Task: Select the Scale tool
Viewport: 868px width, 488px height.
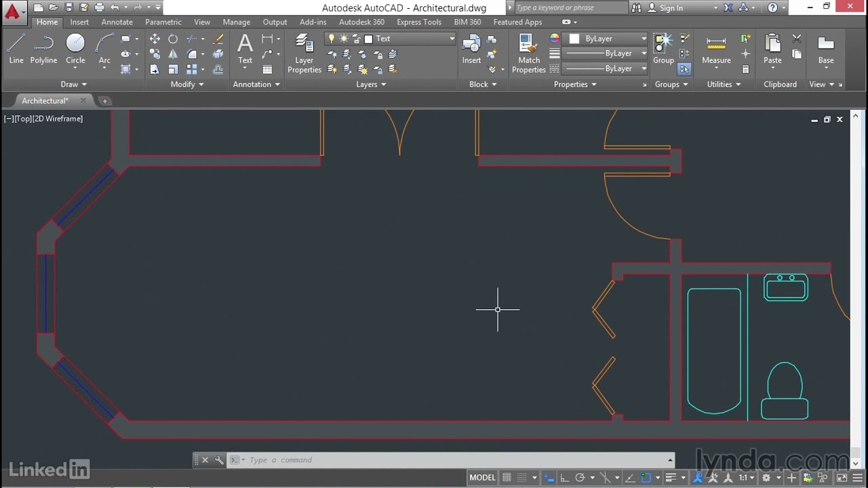Action: (x=173, y=69)
